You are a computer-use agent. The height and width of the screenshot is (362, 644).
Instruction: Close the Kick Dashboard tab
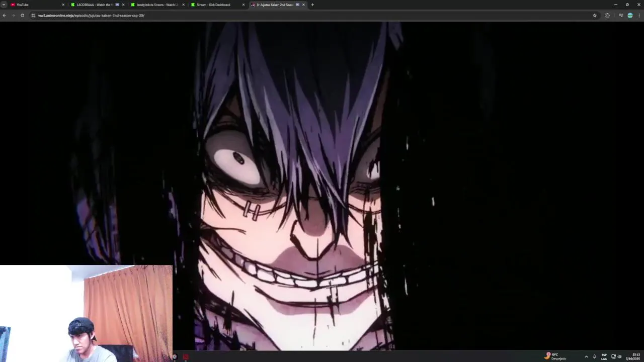click(x=244, y=5)
